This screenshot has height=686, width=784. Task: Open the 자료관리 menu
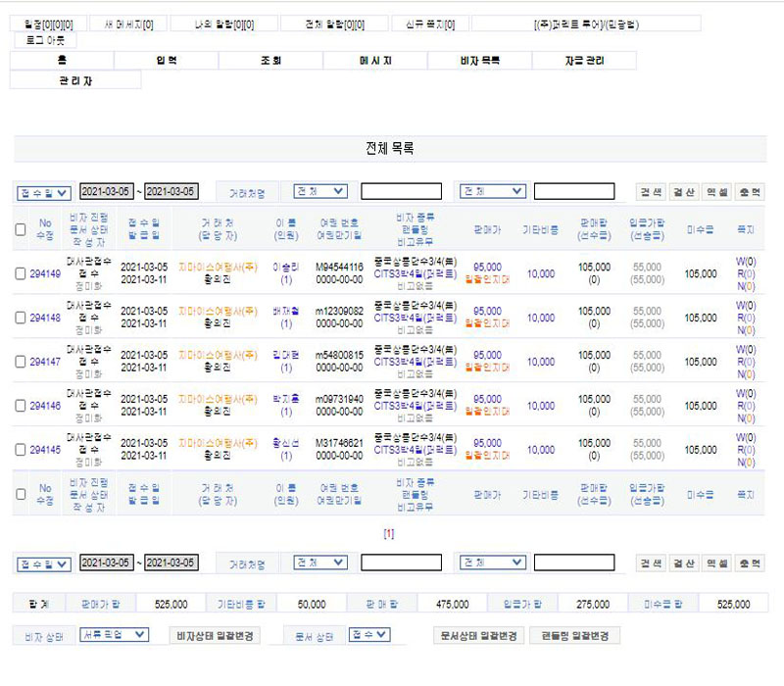(584, 61)
